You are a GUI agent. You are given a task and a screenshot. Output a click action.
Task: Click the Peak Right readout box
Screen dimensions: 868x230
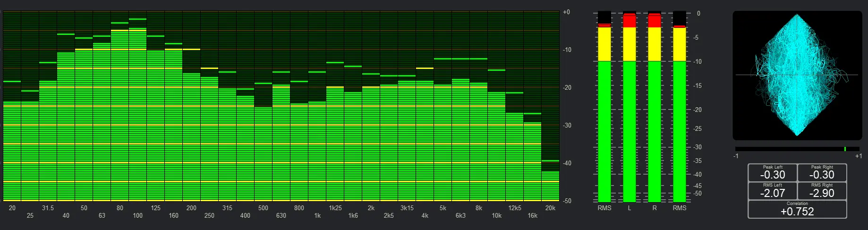point(822,173)
